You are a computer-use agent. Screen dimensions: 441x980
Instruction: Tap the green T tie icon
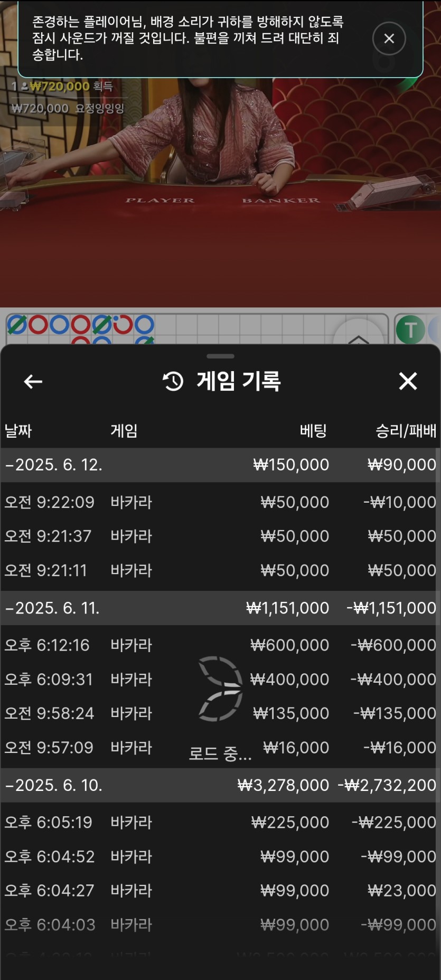tap(410, 329)
